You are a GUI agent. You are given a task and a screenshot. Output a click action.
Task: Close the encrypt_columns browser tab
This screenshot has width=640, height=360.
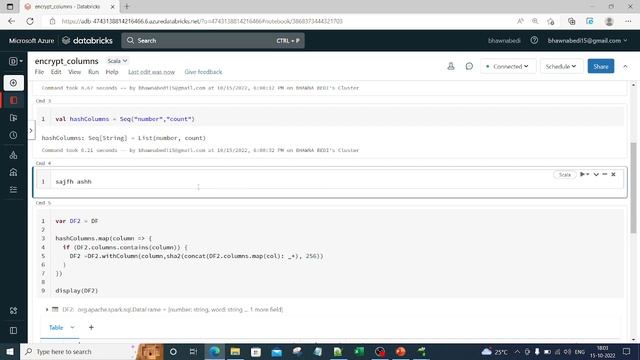(x=113, y=7)
